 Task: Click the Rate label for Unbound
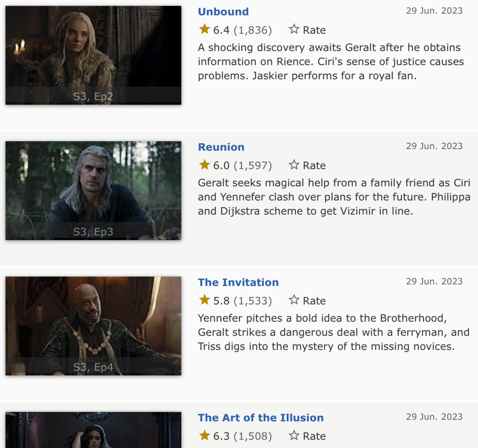(314, 30)
